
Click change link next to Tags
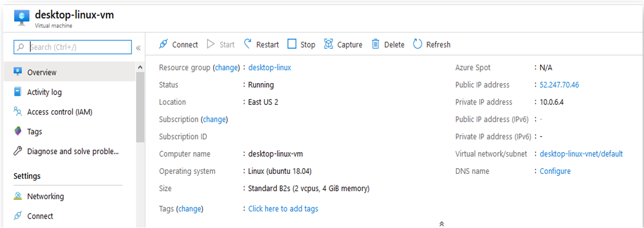click(190, 209)
